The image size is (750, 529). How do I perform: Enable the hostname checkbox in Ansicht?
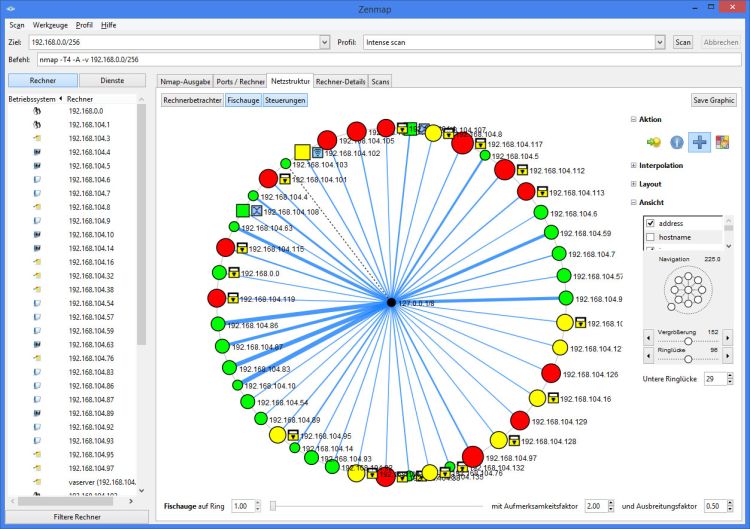(650, 237)
